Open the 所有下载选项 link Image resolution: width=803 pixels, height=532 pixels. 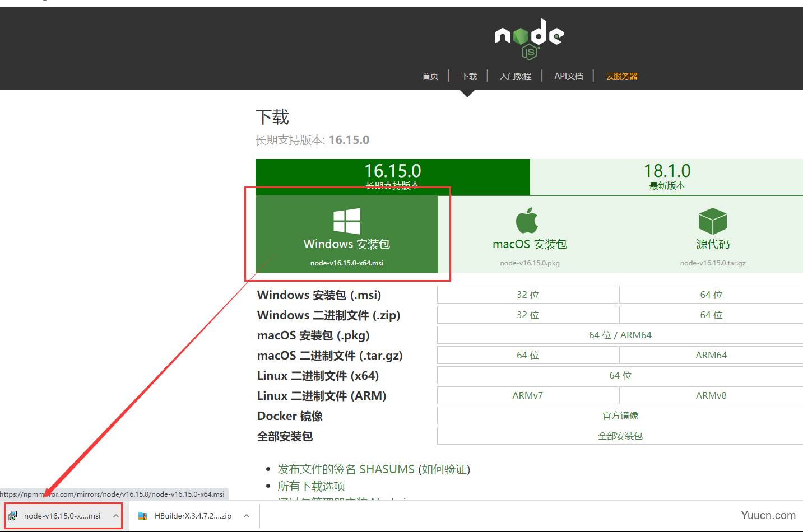pyautogui.click(x=311, y=486)
